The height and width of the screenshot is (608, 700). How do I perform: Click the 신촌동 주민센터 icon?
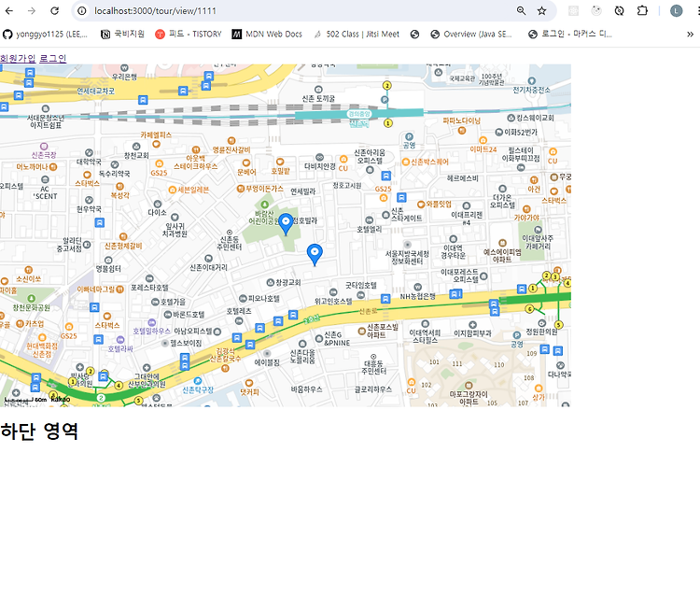230,233
